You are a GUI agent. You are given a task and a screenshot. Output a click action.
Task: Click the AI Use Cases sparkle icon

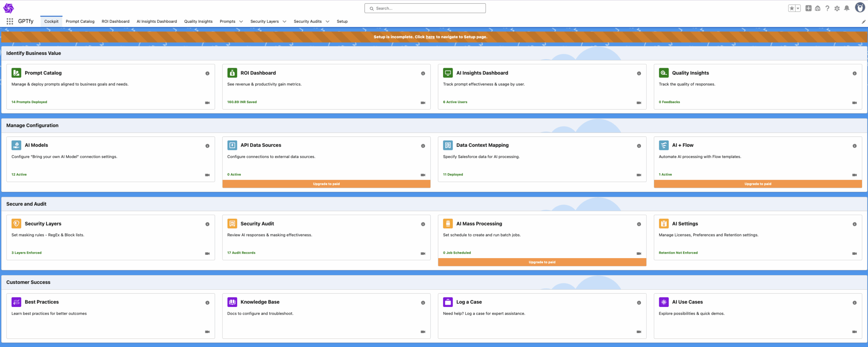[664, 302]
